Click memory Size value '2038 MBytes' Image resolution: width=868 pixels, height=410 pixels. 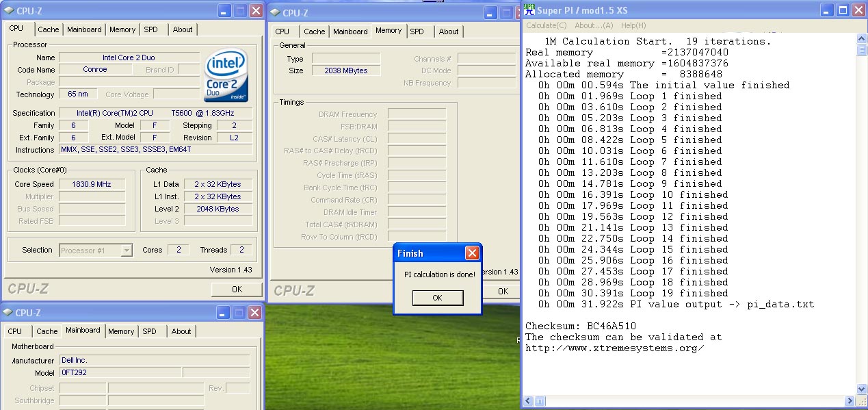tap(346, 71)
